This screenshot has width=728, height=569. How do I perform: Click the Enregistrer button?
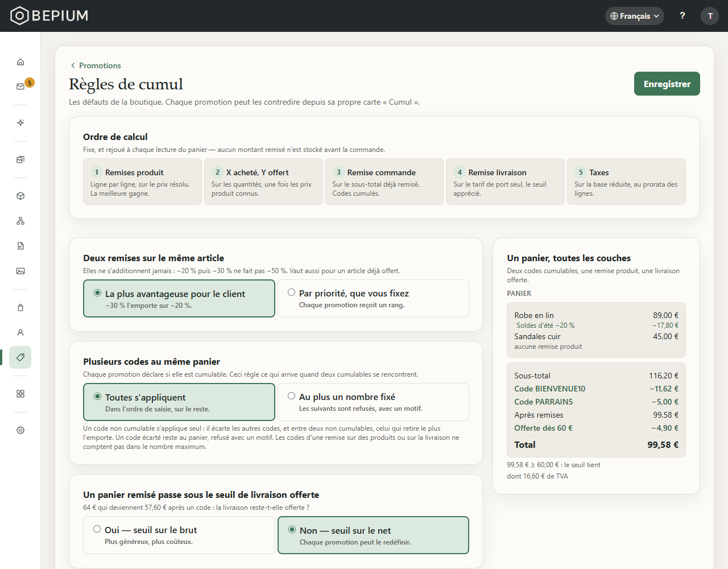[x=667, y=84]
